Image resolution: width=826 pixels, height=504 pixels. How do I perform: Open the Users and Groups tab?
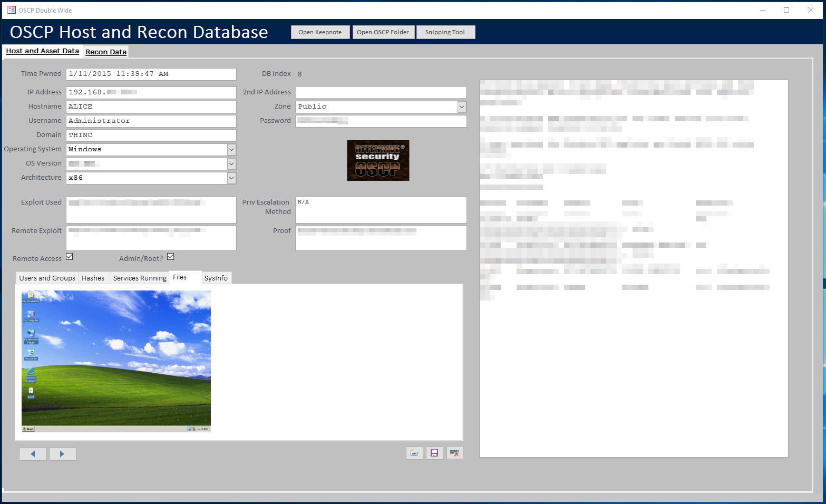tap(47, 278)
